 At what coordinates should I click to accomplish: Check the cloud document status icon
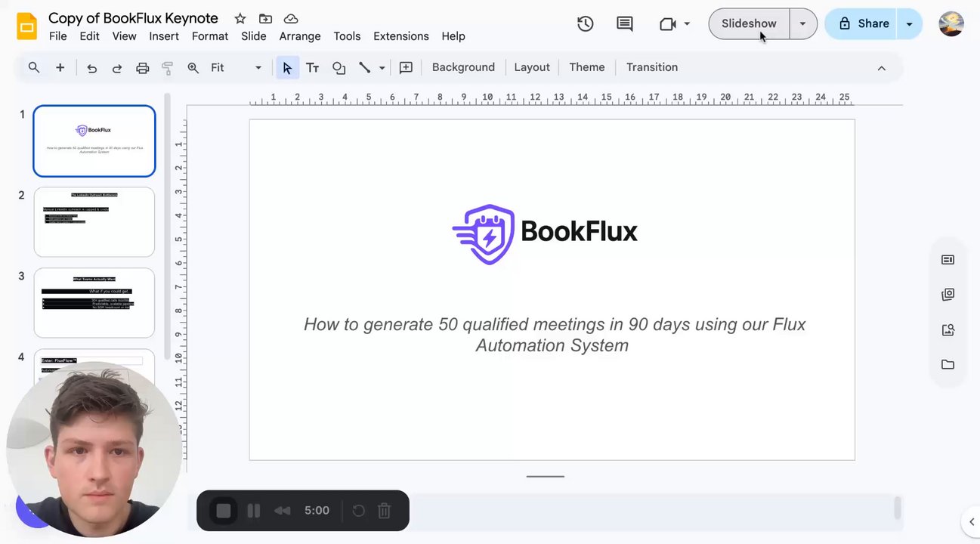(291, 18)
